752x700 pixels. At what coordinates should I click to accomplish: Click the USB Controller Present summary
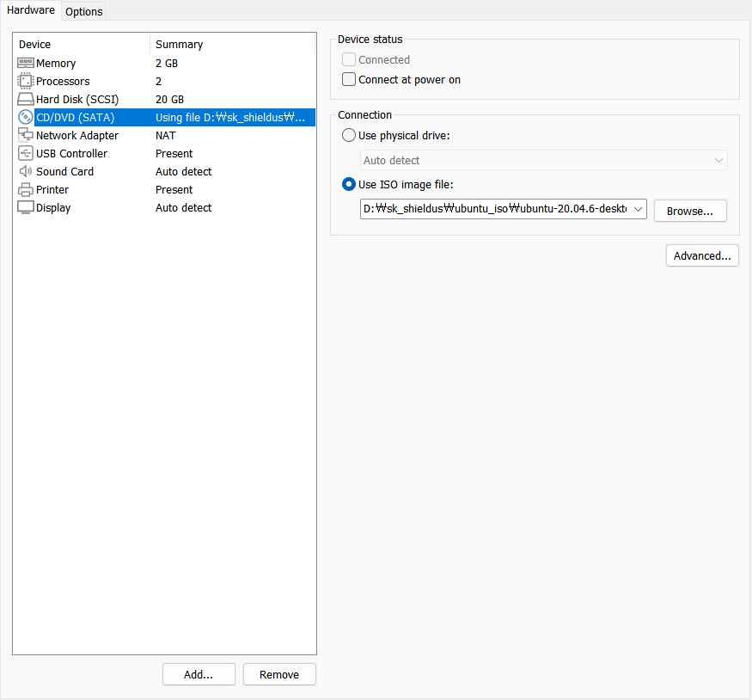(x=174, y=154)
